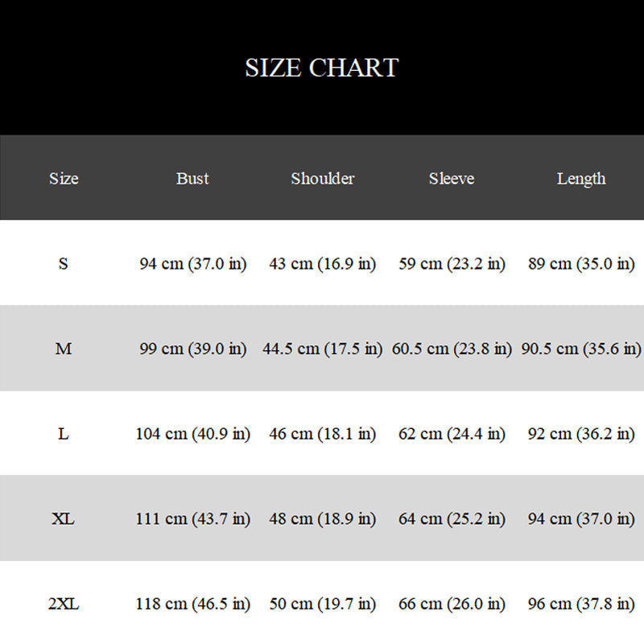This screenshot has height=644, width=644.
Task: Click the Size column header
Action: (x=64, y=179)
